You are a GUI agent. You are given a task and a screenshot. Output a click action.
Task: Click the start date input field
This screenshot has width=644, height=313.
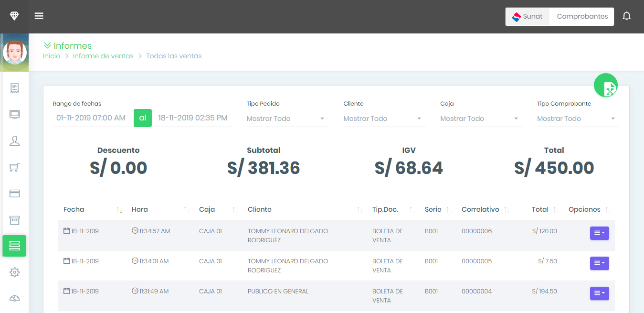tap(92, 118)
